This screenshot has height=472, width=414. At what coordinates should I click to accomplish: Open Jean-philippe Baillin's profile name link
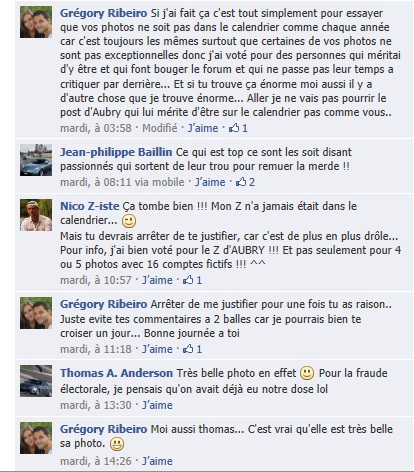[x=116, y=152]
